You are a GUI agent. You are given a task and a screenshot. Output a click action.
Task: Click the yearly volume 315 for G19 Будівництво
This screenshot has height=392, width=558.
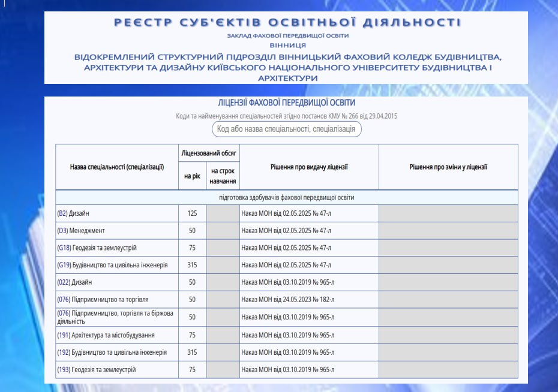[192, 265]
